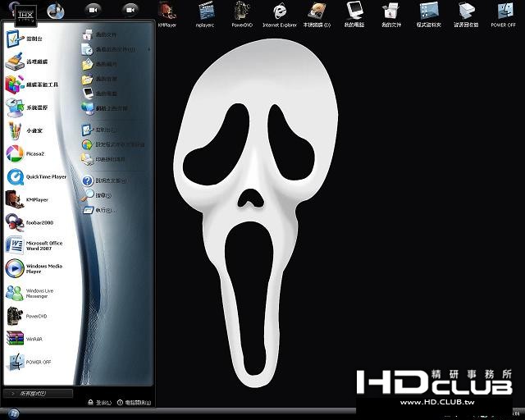Open 程式資料夾 desktop icon
This screenshot has width=525, height=420.
[x=428, y=14]
